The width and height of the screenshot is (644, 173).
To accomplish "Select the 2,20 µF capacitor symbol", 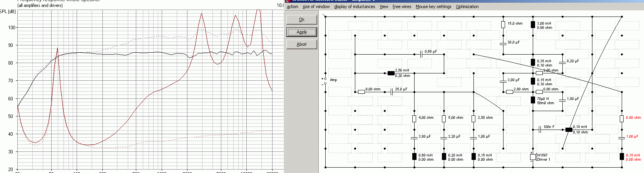I will point(444,138).
